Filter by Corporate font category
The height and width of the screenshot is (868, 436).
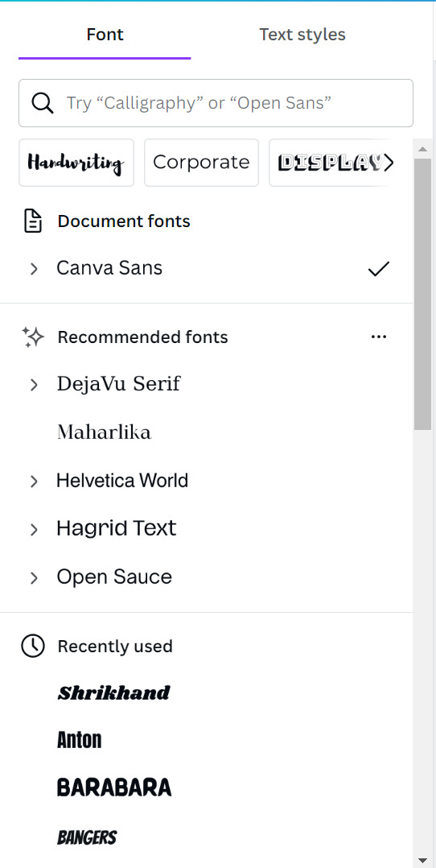(201, 163)
